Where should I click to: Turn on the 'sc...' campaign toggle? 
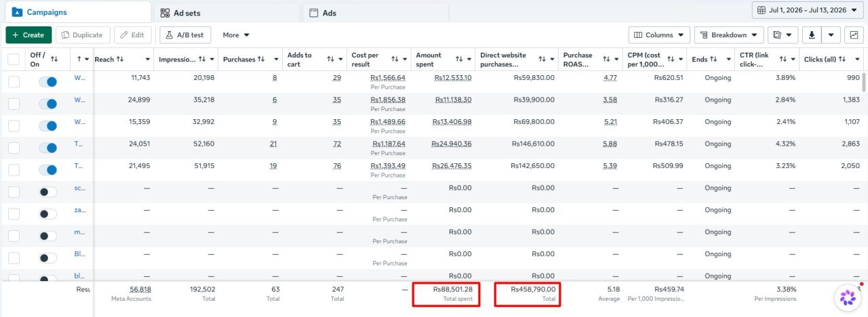[x=47, y=192]
